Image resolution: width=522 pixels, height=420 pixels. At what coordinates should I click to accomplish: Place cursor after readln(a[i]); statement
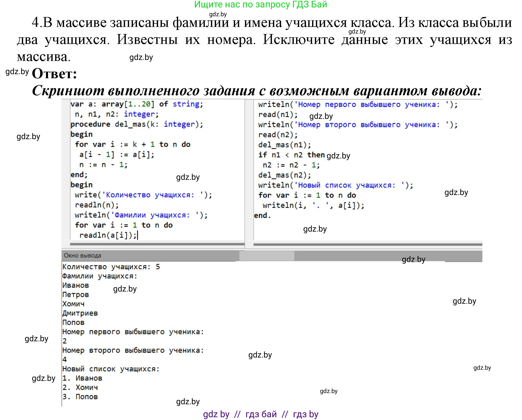139,235
